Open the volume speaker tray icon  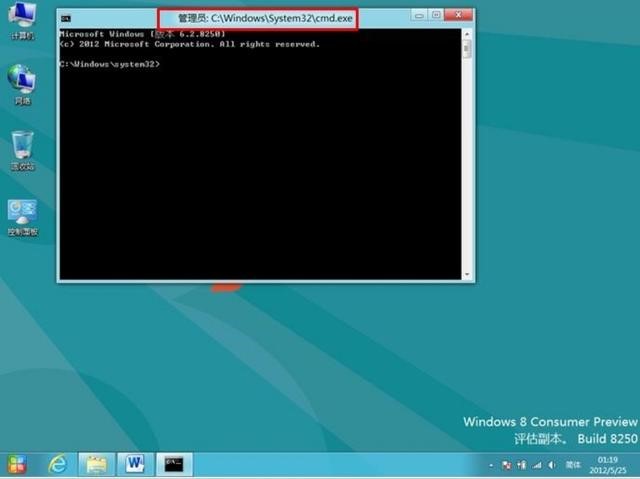tap(550, 465)
